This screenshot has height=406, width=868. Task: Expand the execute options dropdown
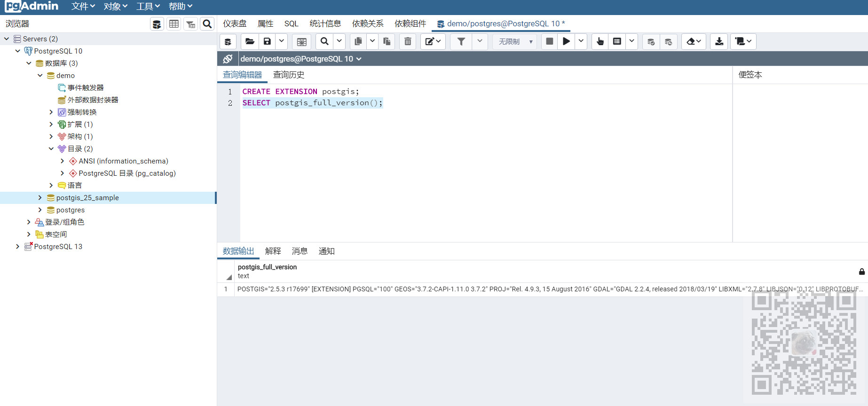point(581,41)
